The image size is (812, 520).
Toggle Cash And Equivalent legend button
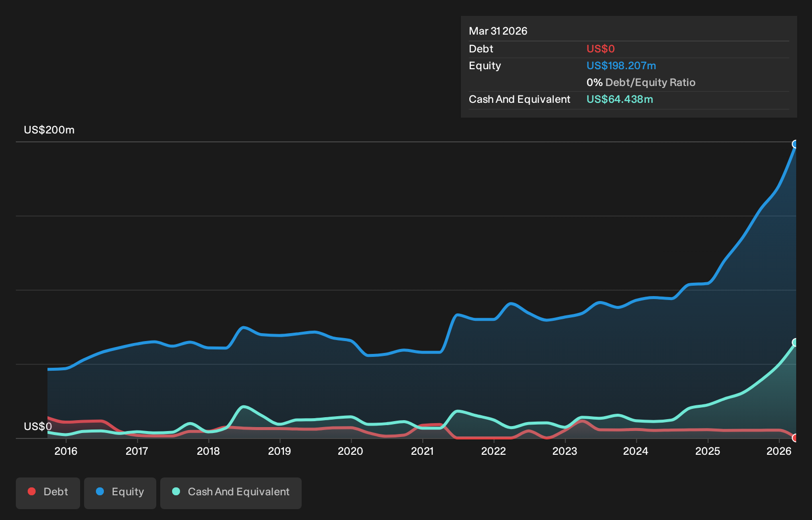(231, 493)
